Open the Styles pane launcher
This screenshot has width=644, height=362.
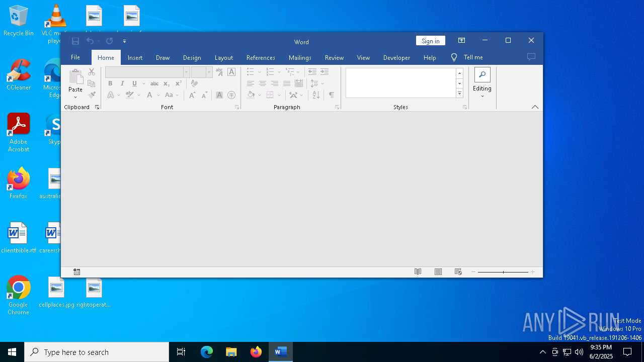click(x=464, y=107)
